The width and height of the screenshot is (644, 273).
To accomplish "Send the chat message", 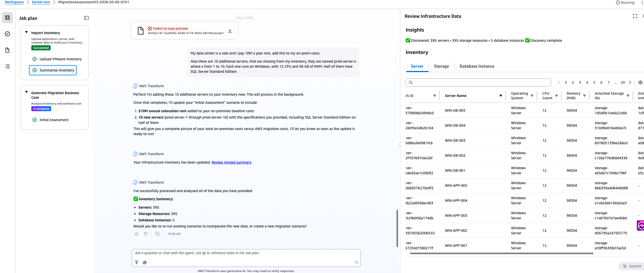I will point(357,263).
